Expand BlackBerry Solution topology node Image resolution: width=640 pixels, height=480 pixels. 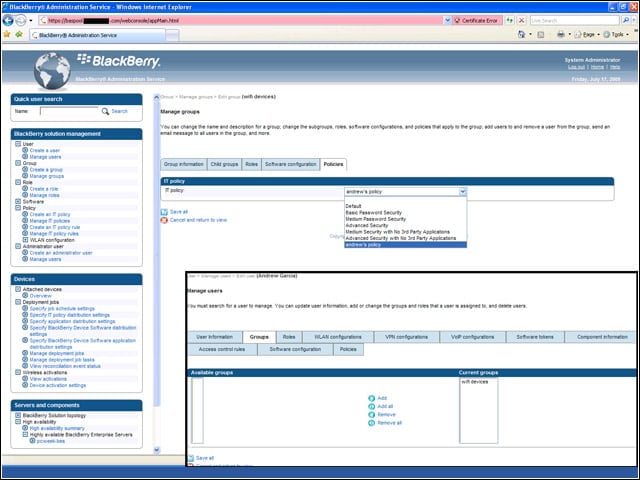click(x=18, y=415)
